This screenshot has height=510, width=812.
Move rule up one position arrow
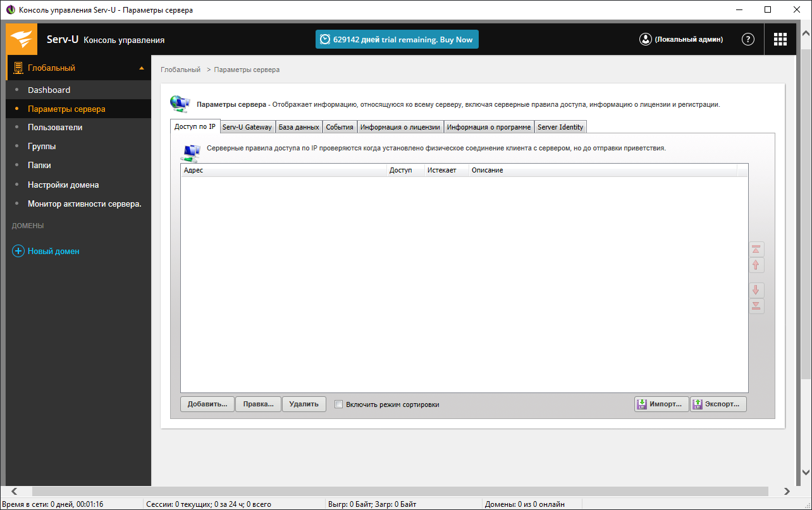(x=756, y=265)
